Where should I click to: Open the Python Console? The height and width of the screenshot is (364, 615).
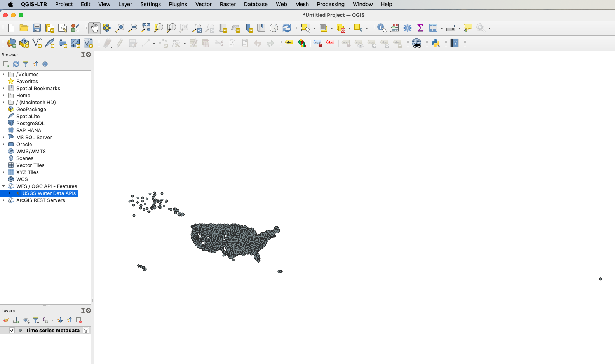click(436, 43)
